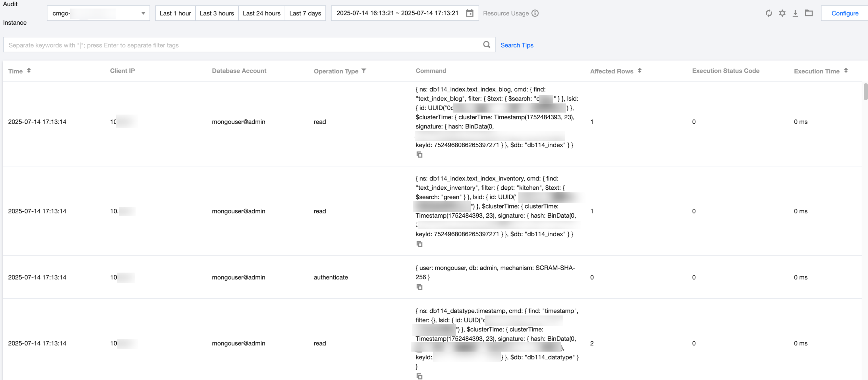Viewport: 868px width, 380px height.
Task: Click the download icon in the toolbar
Action: (x=795, y=13)
